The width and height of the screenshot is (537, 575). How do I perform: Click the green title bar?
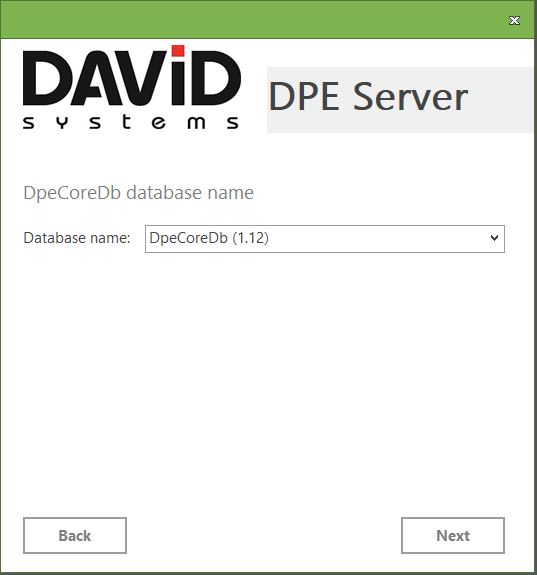(253, 19)
